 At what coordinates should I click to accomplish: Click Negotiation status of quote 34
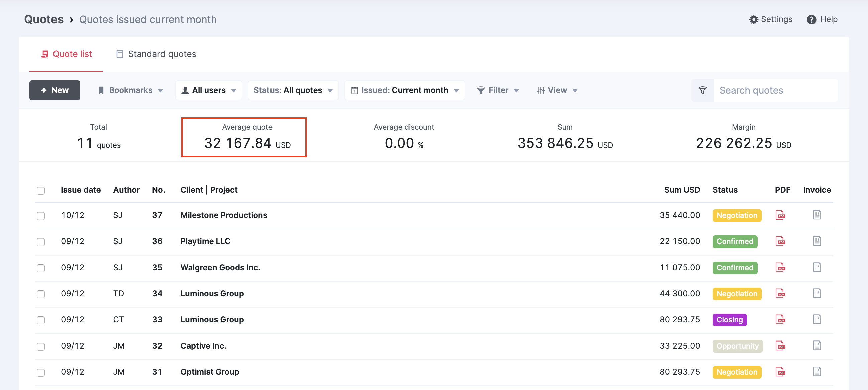pos(737,294)
